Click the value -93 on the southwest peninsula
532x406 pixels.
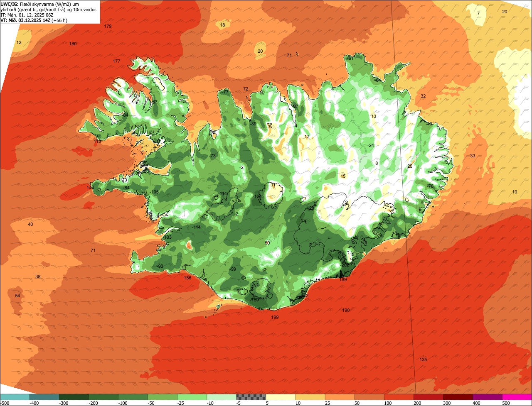point(160,266)
